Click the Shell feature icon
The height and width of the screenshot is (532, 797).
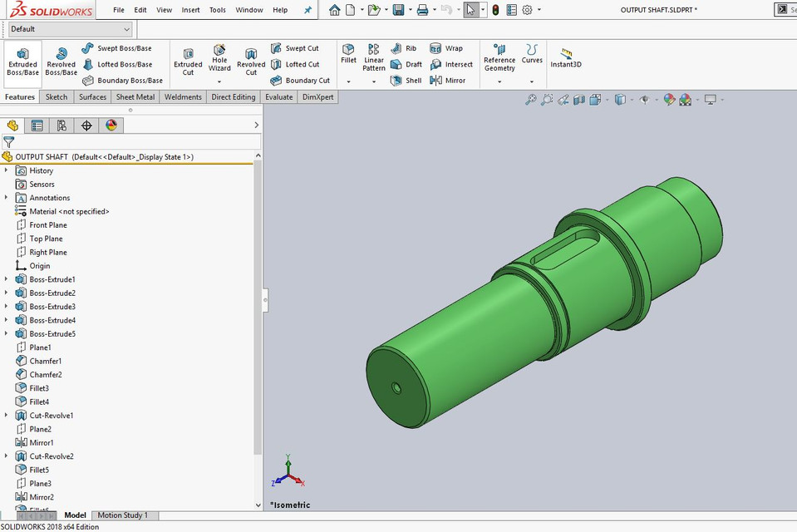coord(406,80)
